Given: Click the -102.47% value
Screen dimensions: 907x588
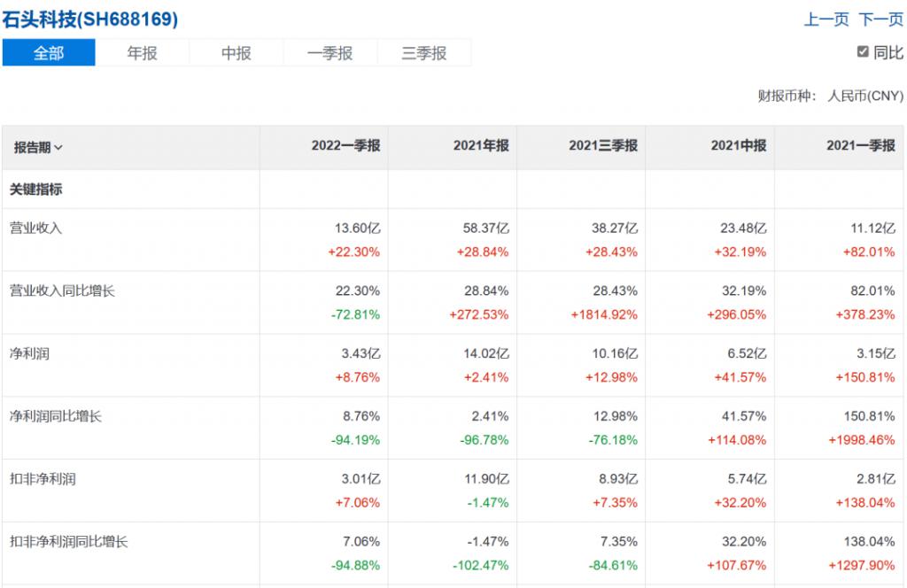Looking at the screenshot, I should coord(481,566).
